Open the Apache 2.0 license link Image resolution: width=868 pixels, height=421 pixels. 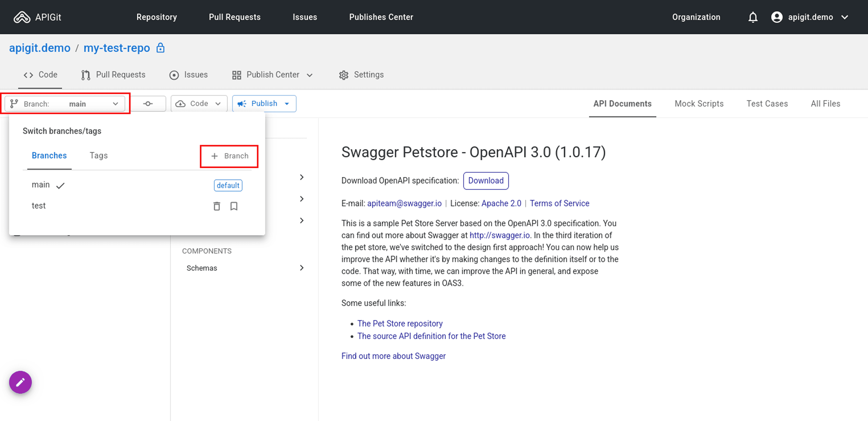tap(501, 203)
